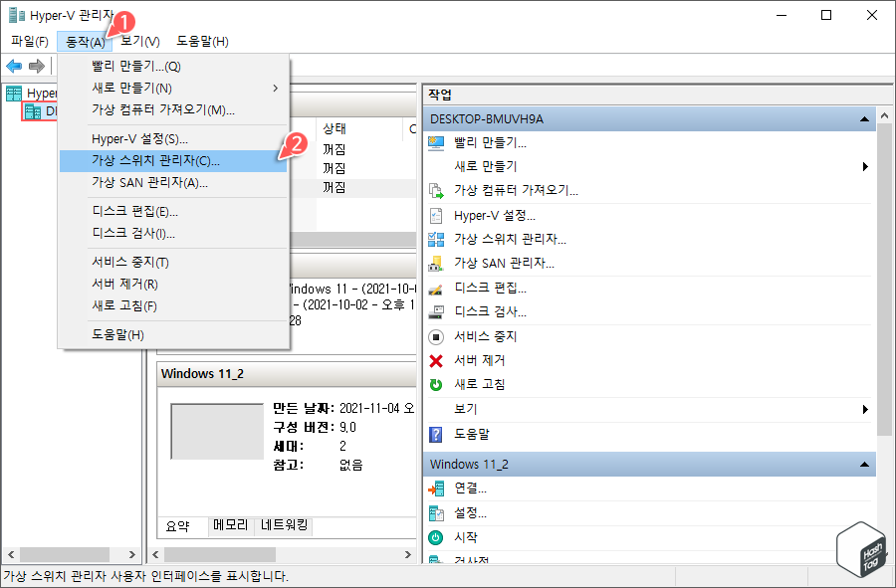
Task: Collapse the Windows 11_2 actions section
Action: (862, 464)
